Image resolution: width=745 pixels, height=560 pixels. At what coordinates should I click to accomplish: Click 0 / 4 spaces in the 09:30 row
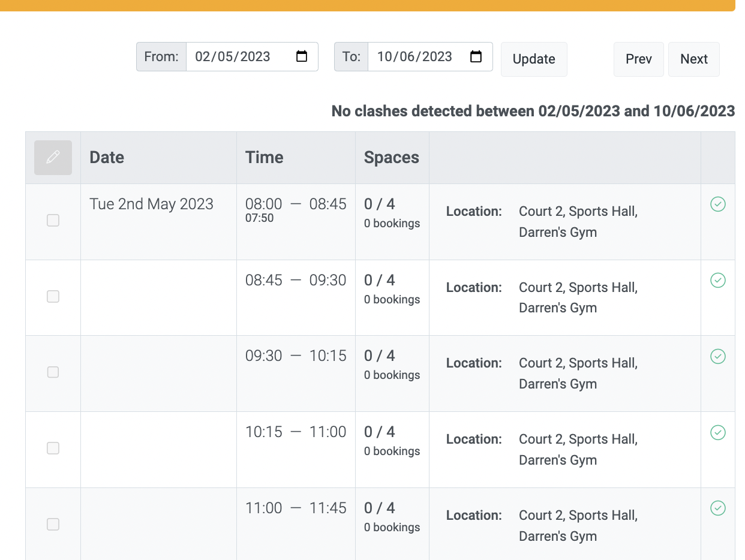pos(380,356)
